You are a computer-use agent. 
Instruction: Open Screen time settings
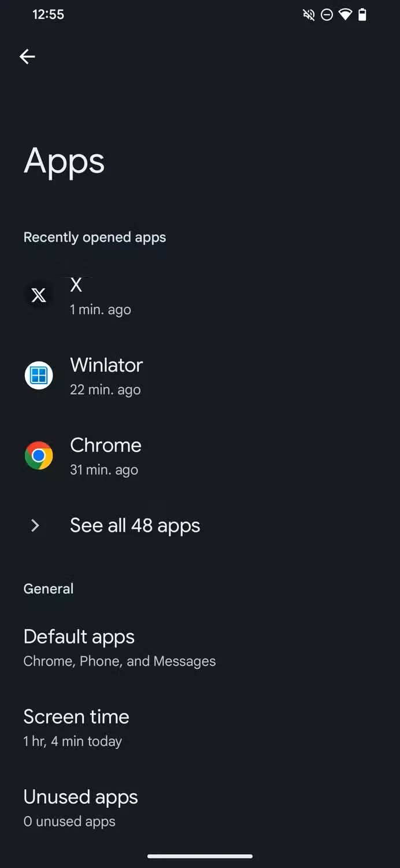pos(76,717)
